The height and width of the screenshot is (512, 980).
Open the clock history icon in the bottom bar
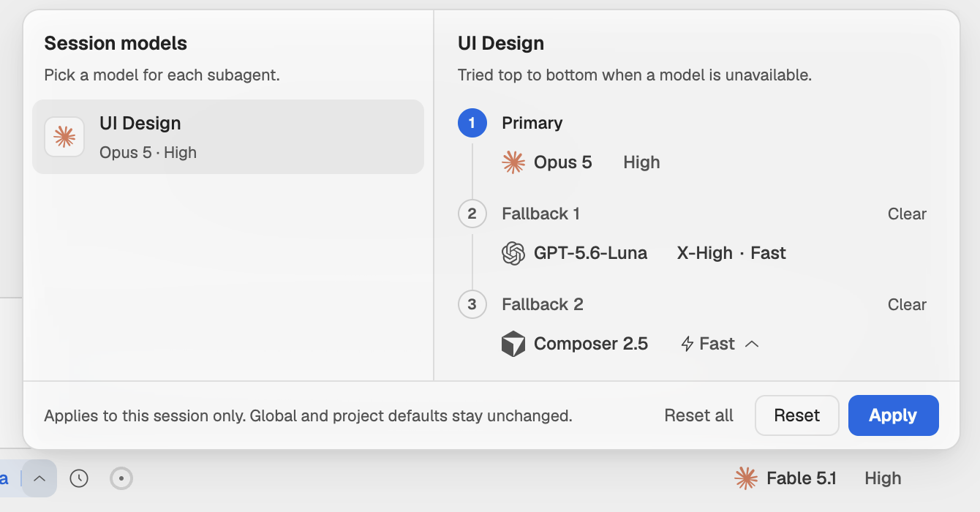coord(79,478)
